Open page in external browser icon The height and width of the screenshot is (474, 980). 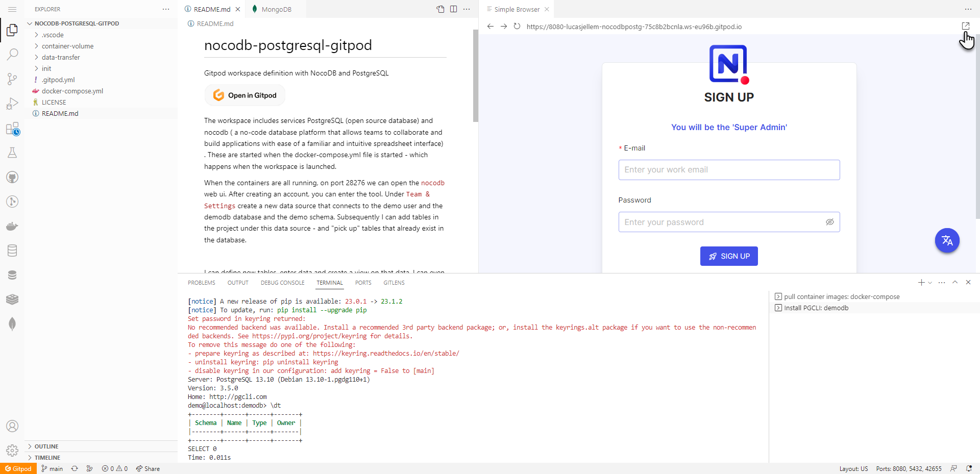(x=966, y=26)
